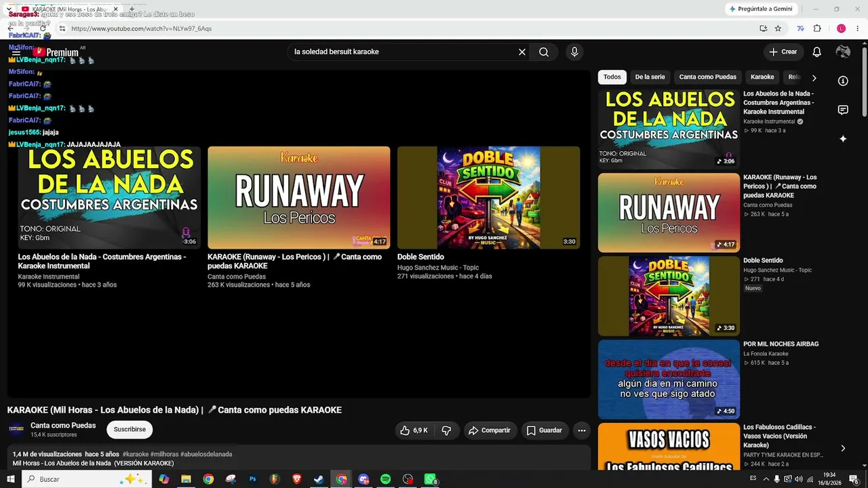Select the Todos filter chip

click(612, 77)
